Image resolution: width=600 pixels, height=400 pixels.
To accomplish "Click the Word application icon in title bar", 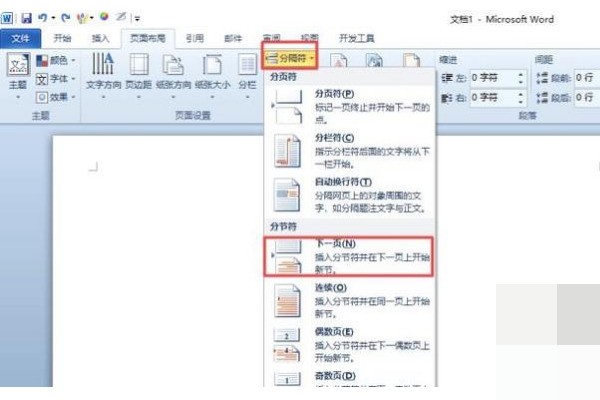I will pyautogui.click(x=7, y=18).
